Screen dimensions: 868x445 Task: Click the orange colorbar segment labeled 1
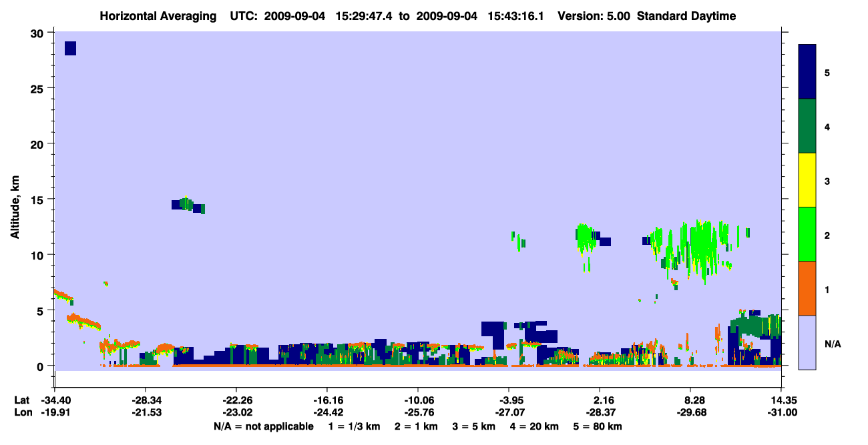coord(807,288)
